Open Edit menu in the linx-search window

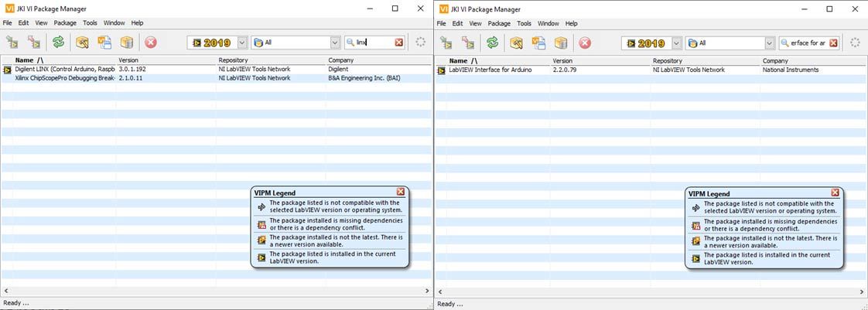pyautogui.click(x=23, y=22)
